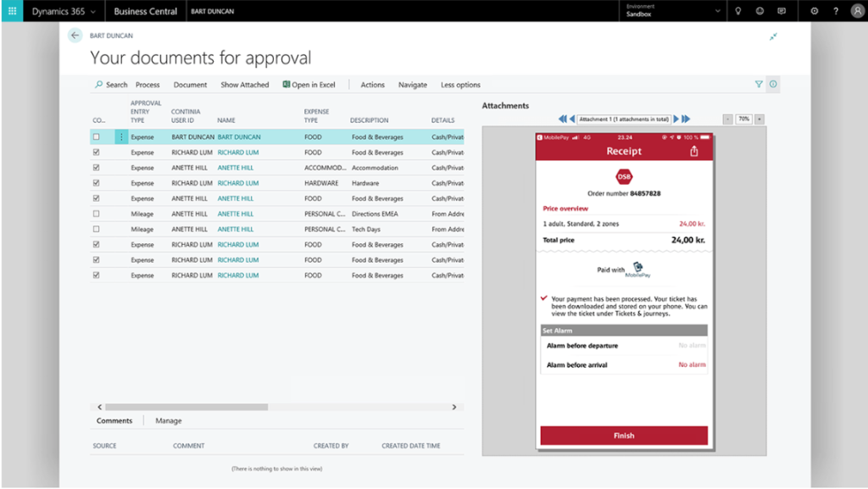Check the box for Bart Duncan row
Viewport: 868px width, 489px height.
coord(96,137)
